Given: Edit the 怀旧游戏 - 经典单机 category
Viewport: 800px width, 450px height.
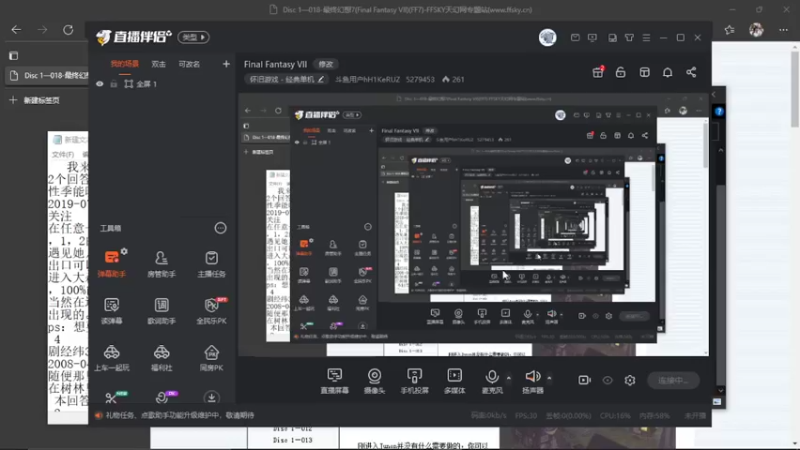Looking at the screenshot, I should pyautogui.click(x=286, y=80).
